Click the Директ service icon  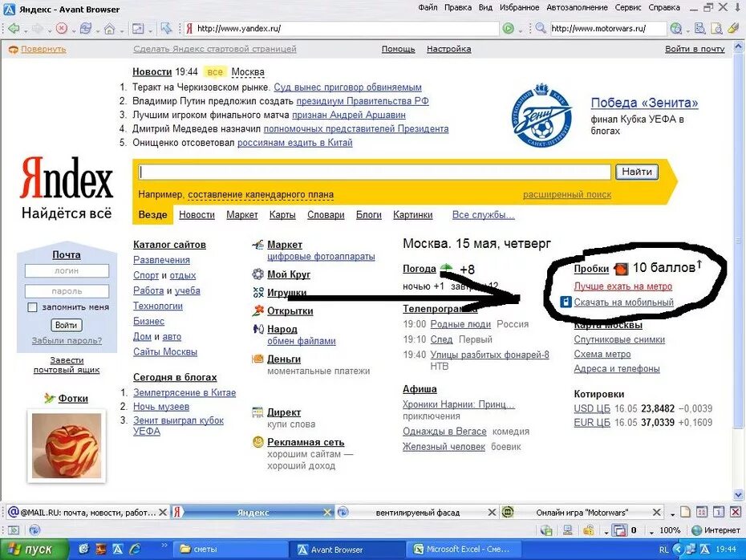(257, 412)
